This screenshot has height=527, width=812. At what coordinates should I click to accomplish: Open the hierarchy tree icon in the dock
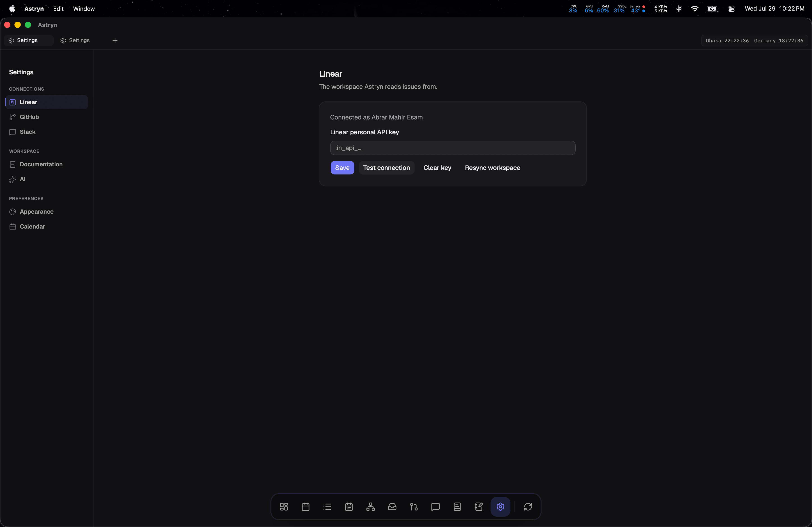click(371, 506)
